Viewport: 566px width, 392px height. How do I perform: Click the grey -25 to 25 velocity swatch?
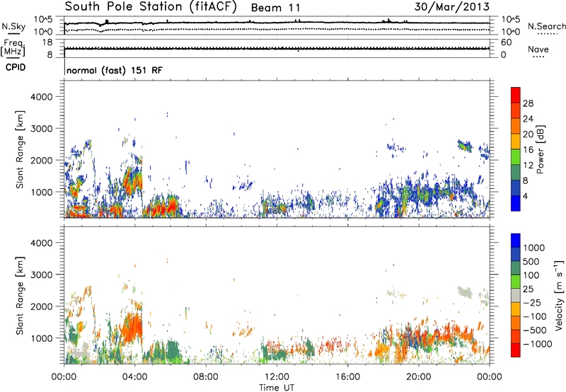point(516,296)
